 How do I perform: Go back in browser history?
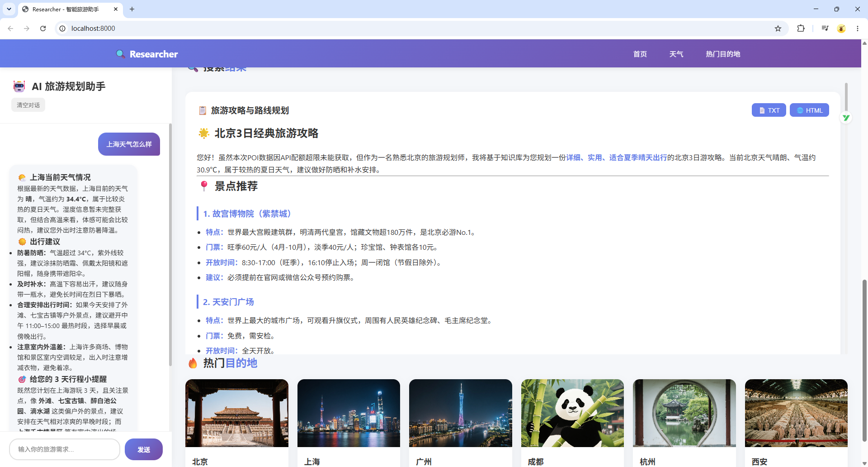[10, 29]
